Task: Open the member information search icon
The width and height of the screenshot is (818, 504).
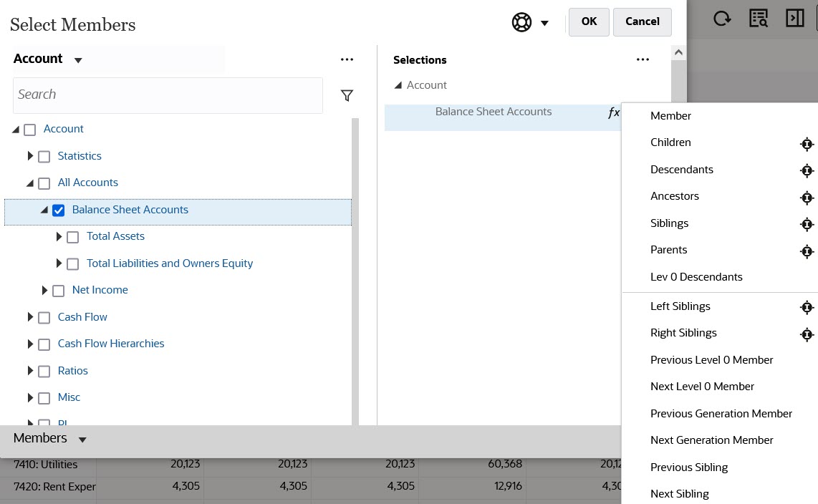Action: [x=759, y=18]
